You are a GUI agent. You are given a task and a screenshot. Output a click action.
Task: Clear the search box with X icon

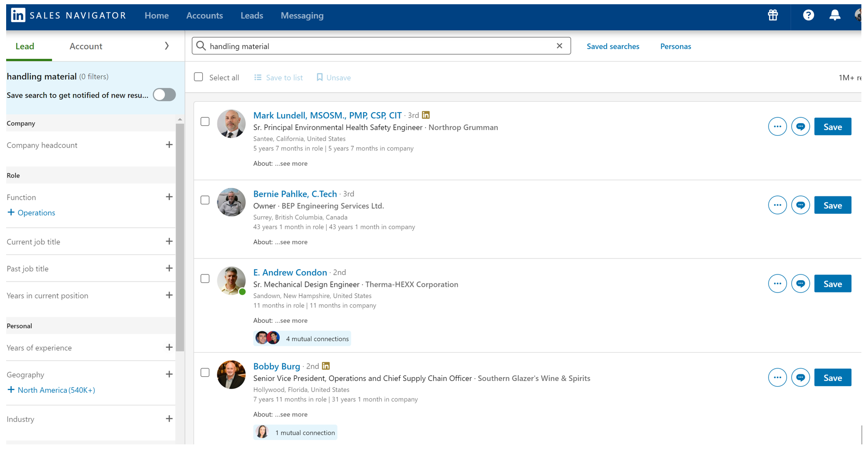coord(559,46)
